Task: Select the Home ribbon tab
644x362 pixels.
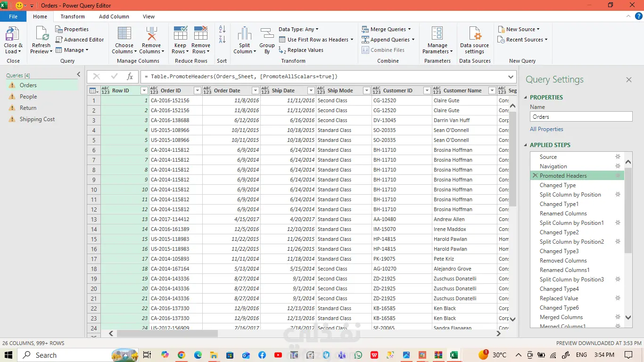Action: pos(40,16)
